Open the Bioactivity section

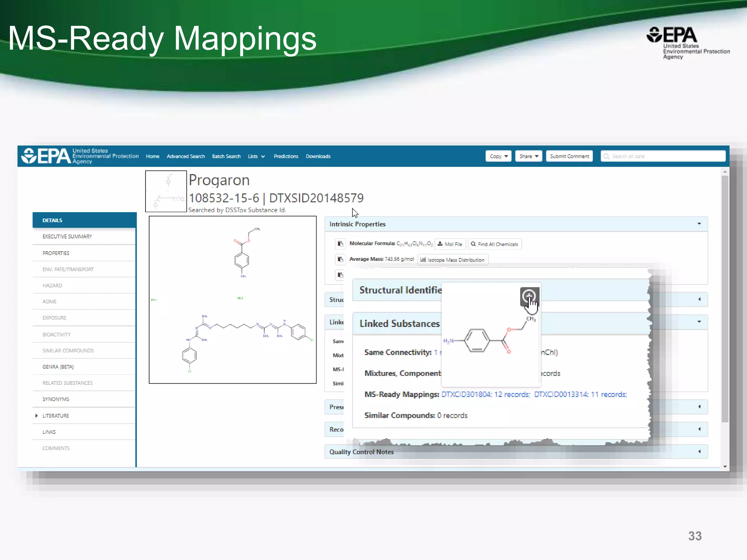(84, 334)
